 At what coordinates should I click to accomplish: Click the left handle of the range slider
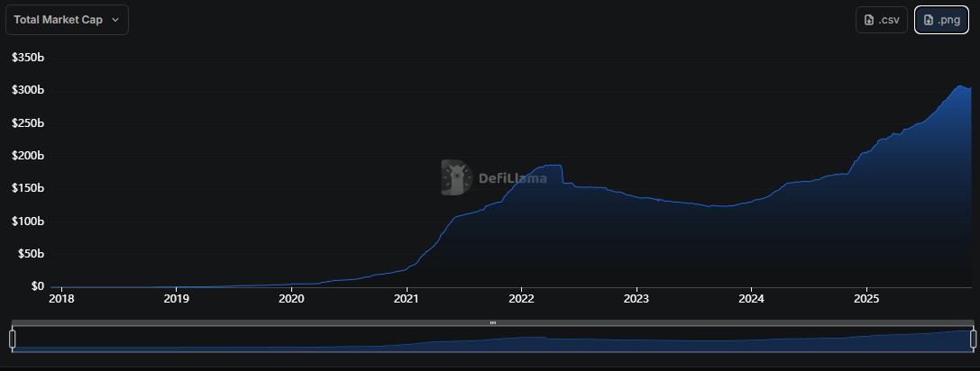point(13,339)
